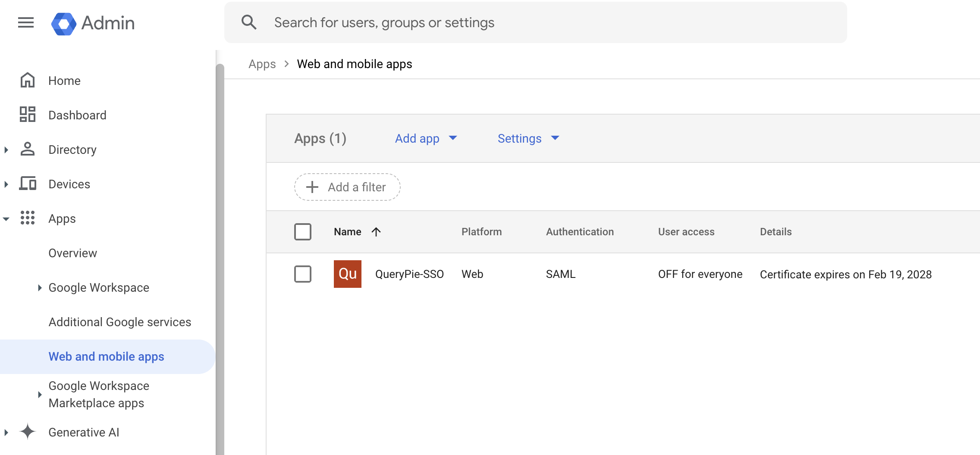Open the hamburger main menu
This screenshot has width=980, height=455.
[26, 22]
